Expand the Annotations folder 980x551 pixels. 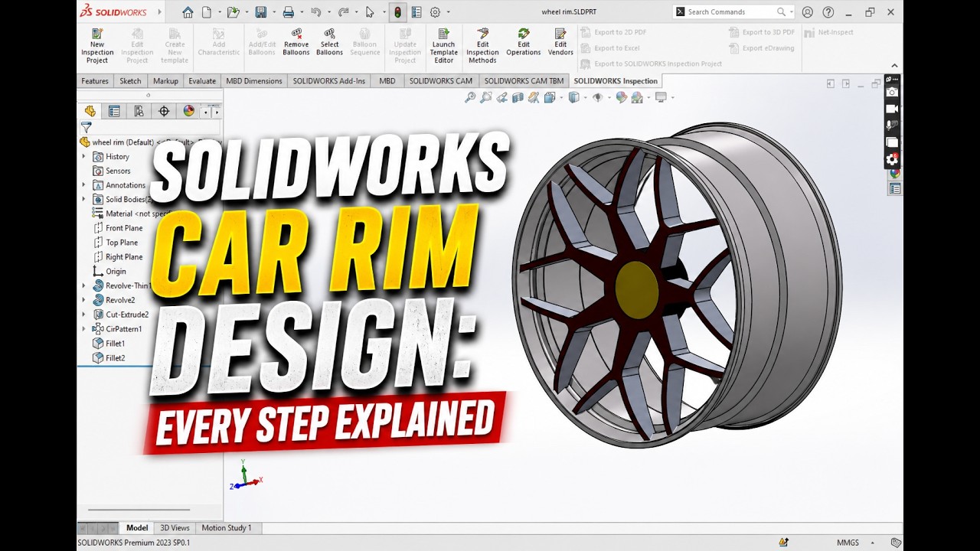click(84, 185)
